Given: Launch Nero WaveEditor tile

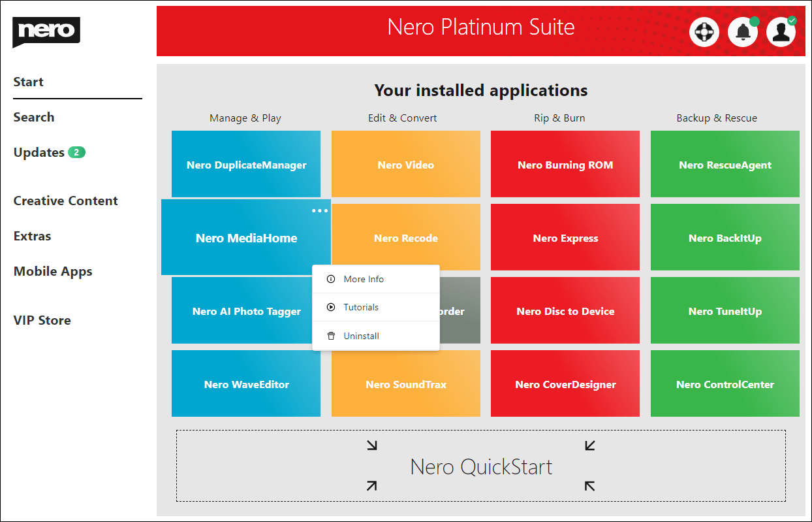Looking at the screenshot, I should 246,383.
